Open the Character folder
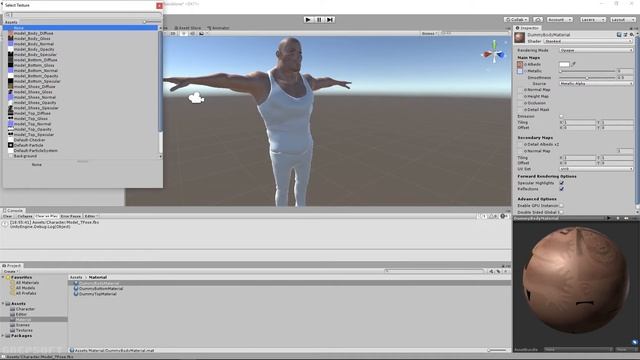 coord(25,309)
